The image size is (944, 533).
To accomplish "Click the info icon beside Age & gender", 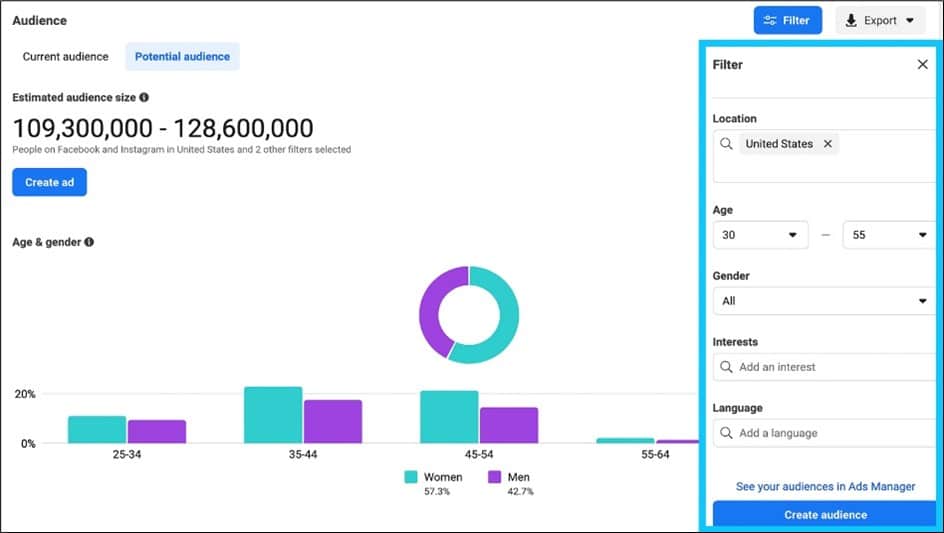I will click(x=90, y=242).
